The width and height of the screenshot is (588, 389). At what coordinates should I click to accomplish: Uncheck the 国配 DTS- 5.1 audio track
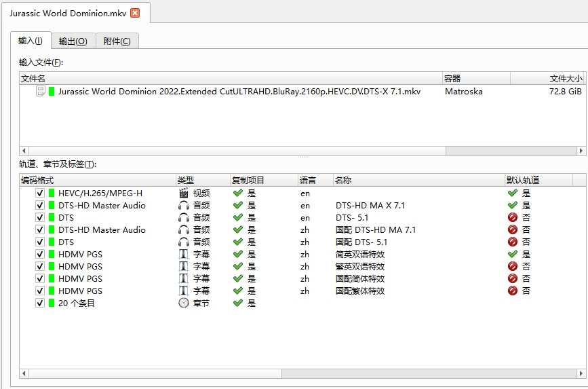click(x=40, y=242)
